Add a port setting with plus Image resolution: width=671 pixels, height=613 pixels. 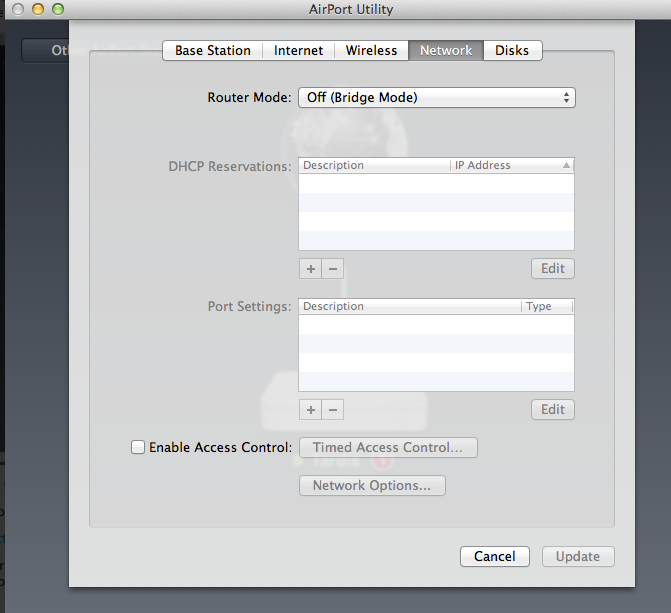tap(310, 410)
